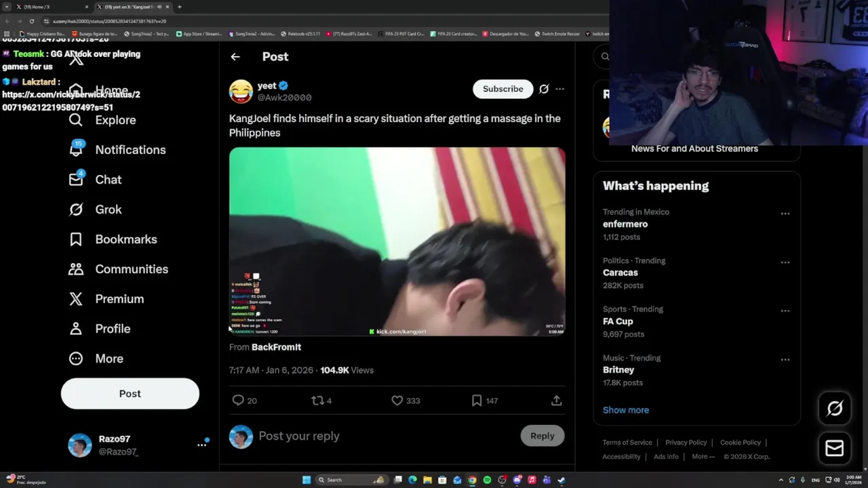Click Grok explain icon beside Subscribe

coord(544,89)
